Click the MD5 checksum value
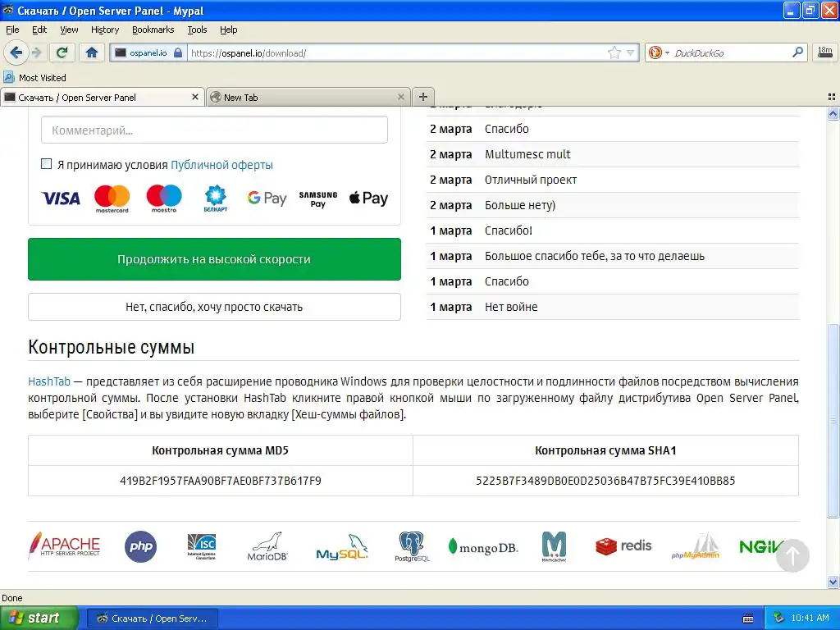The image size is (840, 630). (221, 481)
